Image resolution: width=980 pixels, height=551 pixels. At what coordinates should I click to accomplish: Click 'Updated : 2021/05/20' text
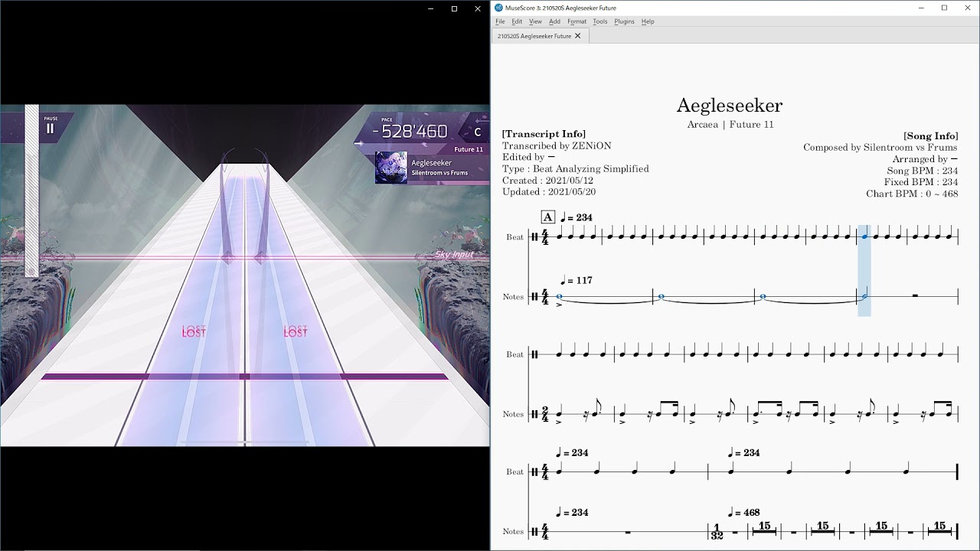pos(549,191)
